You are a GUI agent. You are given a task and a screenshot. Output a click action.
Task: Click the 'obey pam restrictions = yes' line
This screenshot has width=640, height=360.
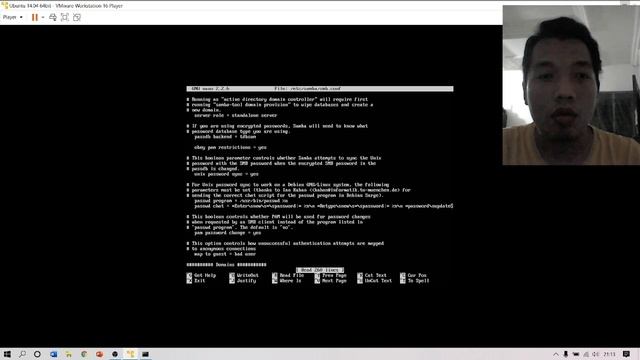tap(230, 147)
